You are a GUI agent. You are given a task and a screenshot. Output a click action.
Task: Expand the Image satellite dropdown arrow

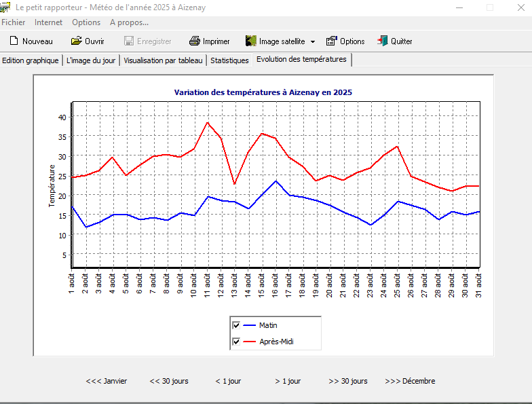tap(313, 42)
